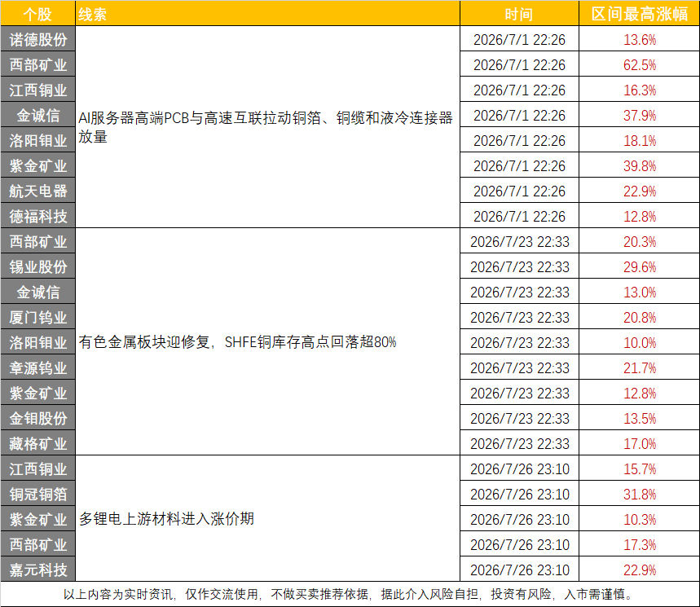Screen dimensions: 700x607
Task: Click the 16.3% gain value
Action: (x=639, y=90)
